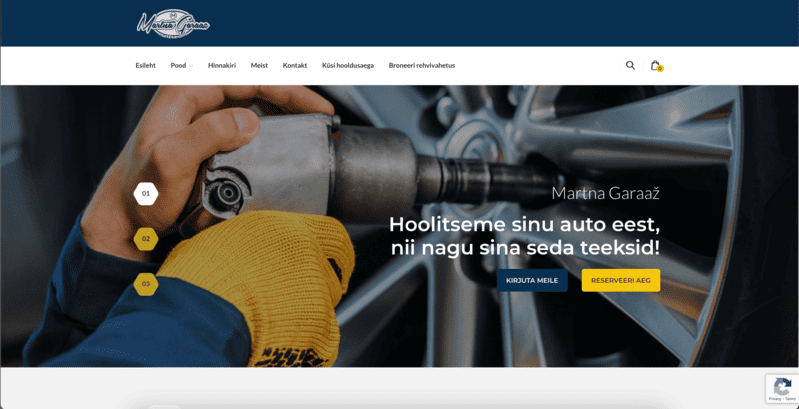The height and width of the screenshot is (409, 799).
Task: Open the shopping cart icon
Action: [x=655, y=65]
